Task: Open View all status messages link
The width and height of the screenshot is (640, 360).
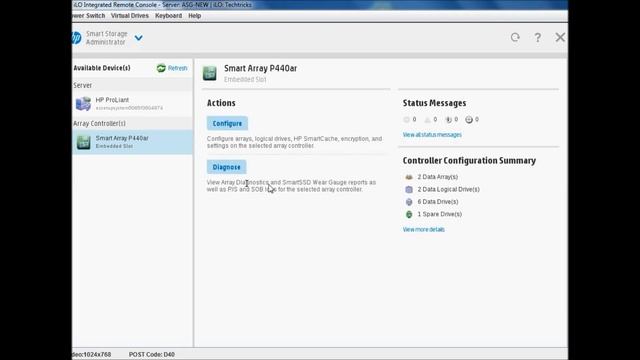Action: point(432,135)
